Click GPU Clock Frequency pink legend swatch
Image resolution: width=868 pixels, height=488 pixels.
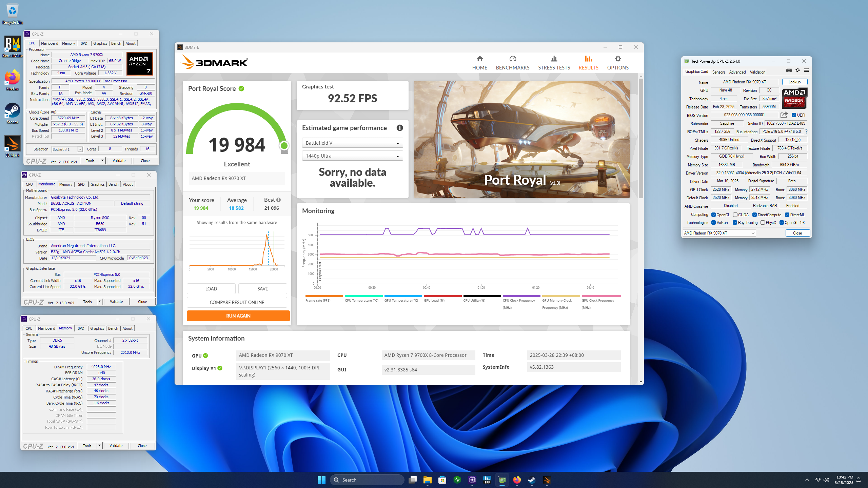point(601,296)
